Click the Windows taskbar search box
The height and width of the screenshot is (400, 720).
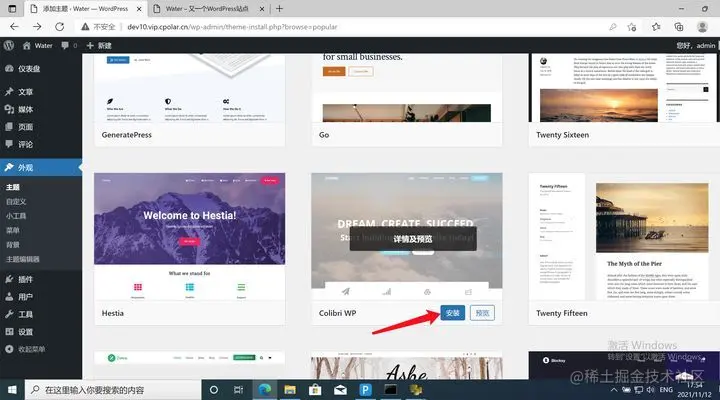coord(113,390)
